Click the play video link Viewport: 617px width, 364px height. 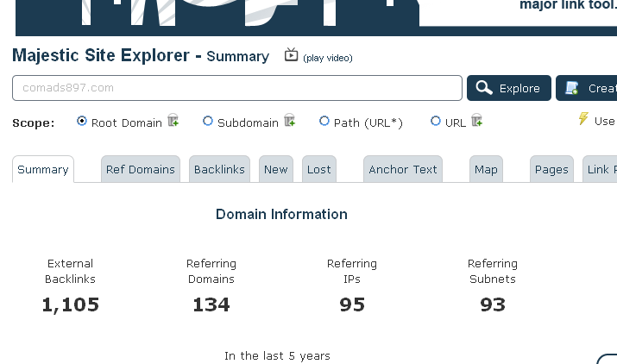click(328, 58)
